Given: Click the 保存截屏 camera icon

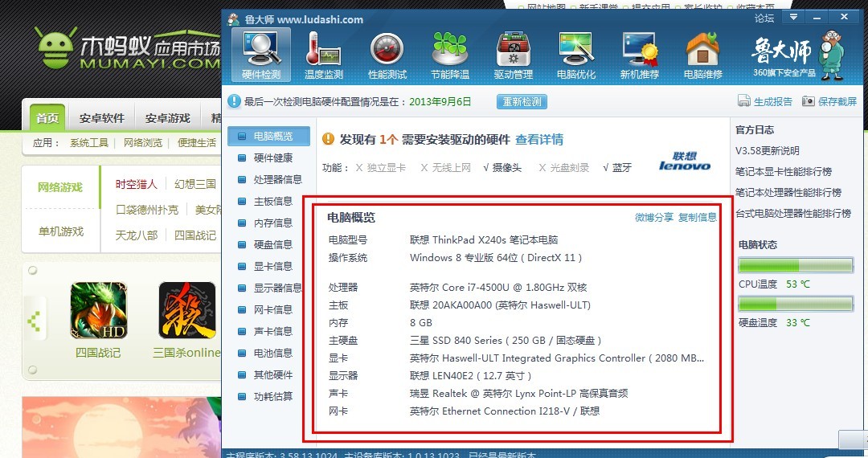Looking at the screenshot, I should pos(809,101).
